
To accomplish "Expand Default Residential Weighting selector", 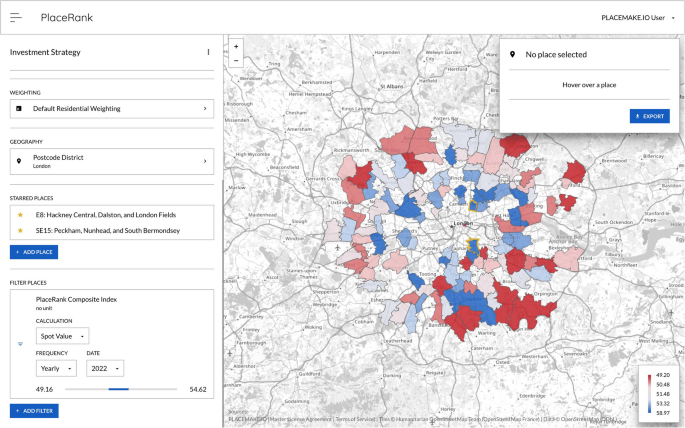I will (204, 108).
